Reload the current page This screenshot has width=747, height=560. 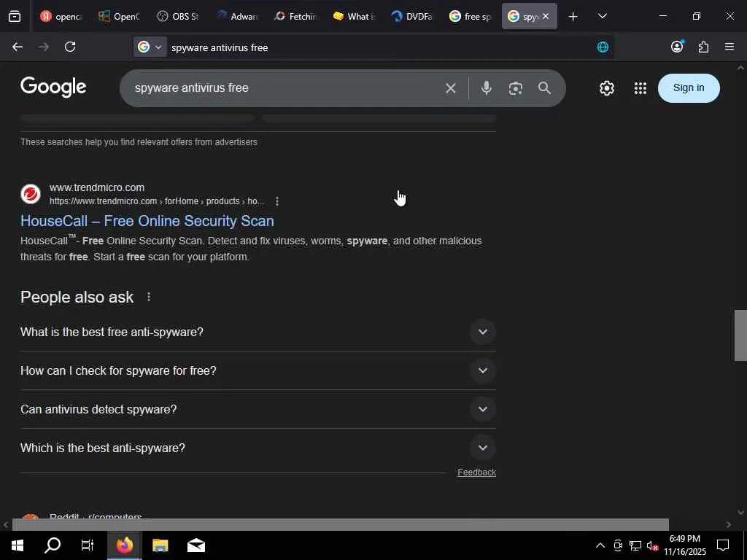[70, 47]
